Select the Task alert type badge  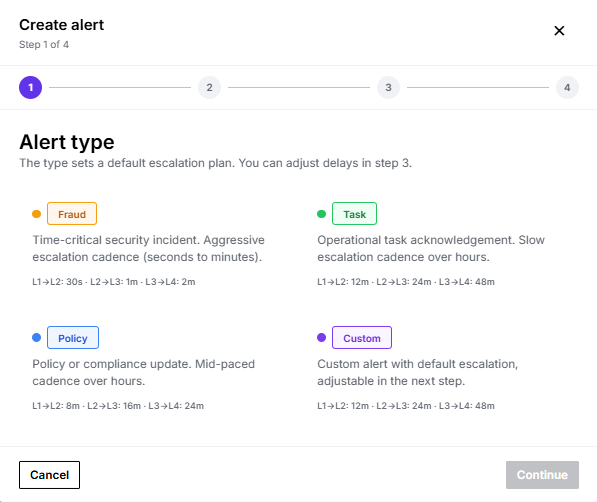click(354, 214)
